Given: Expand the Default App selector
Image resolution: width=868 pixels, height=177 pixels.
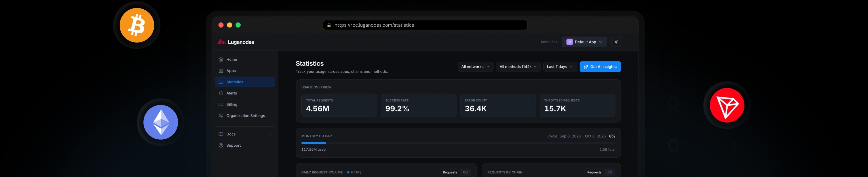Looking at the screenshot, I should (584, 42).
